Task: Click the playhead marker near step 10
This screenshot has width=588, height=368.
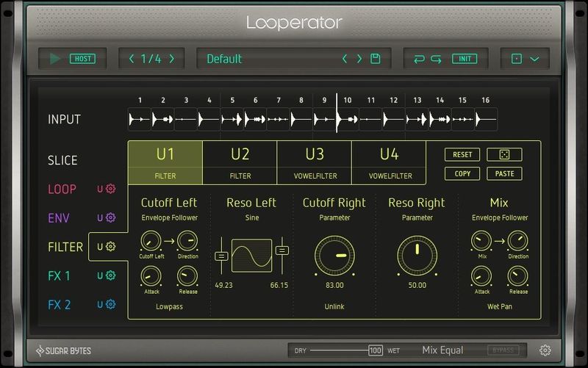Action: [337, 112]
